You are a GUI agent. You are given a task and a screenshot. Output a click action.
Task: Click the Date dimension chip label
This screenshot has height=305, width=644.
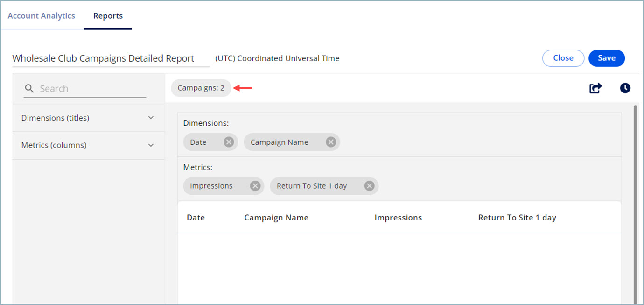click(198, 142)
